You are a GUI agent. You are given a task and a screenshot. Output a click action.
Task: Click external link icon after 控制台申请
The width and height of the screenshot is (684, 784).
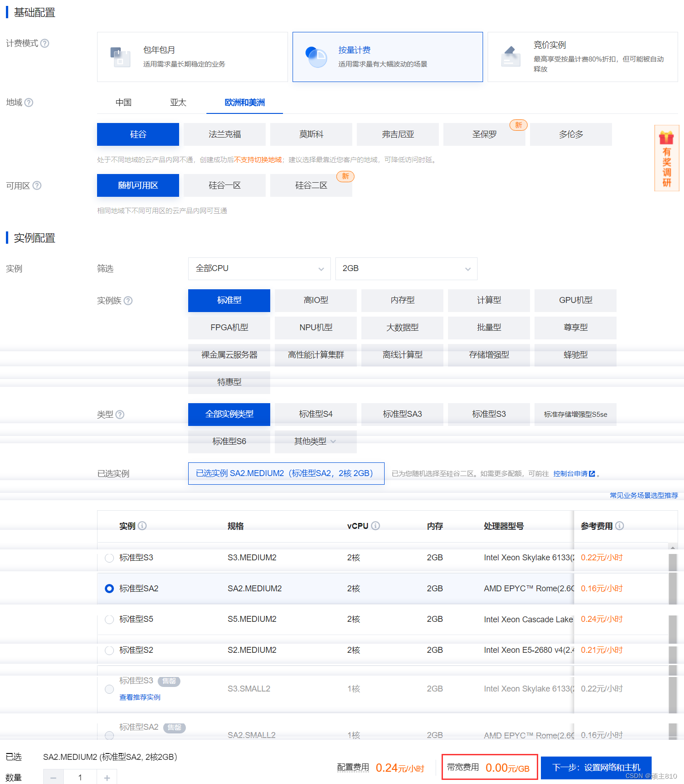click(x=592, y=474)
